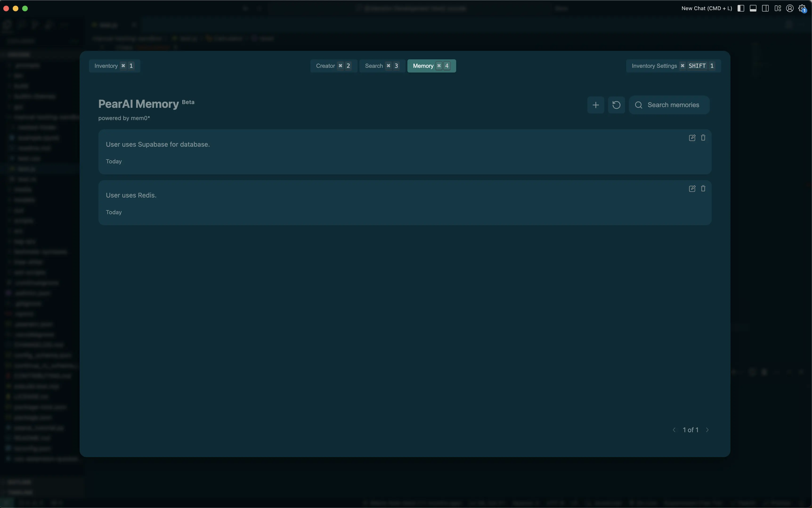Toggle bottom panel visibility
812x508 pixels.
pyautogui.click(x=753, y=8)
